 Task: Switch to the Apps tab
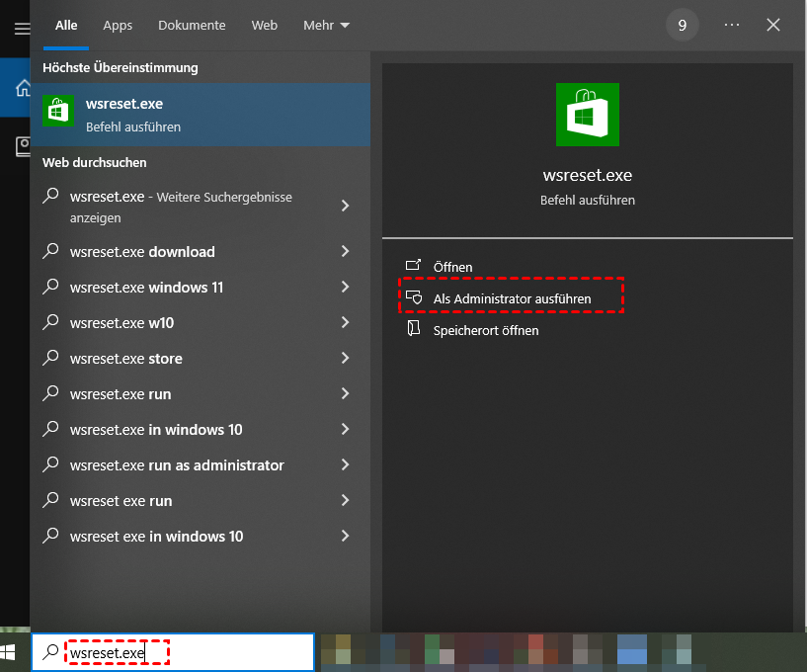pos(118,26)
